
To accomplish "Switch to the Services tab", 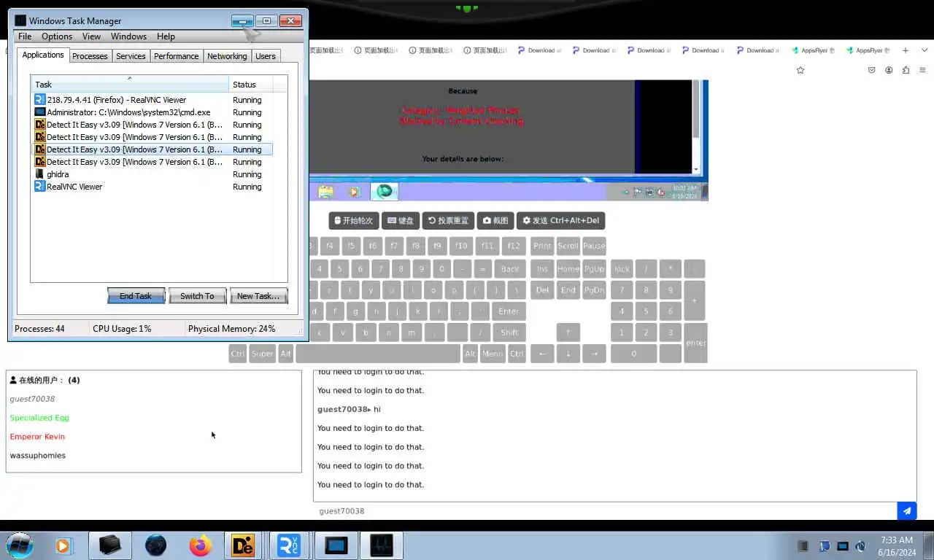I will [x=131, y=56].
